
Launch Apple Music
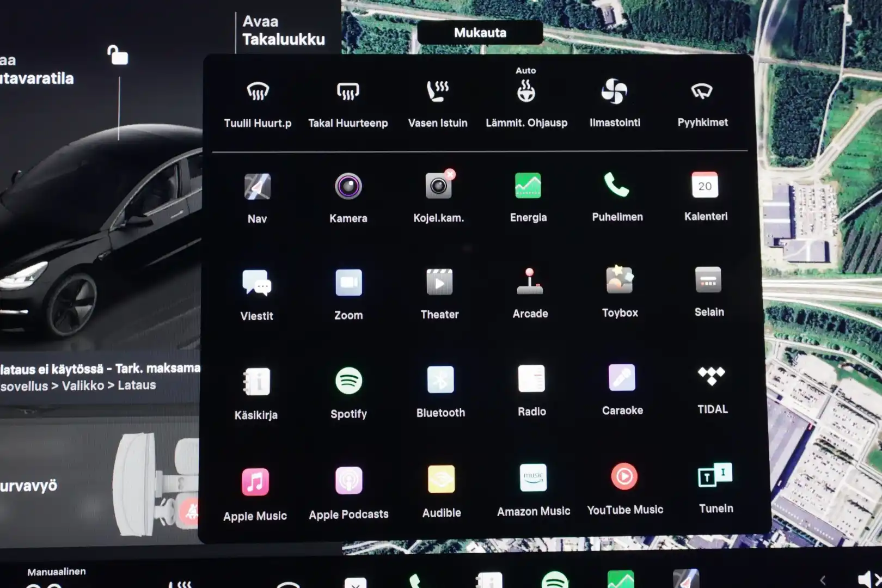click(255, 482)
